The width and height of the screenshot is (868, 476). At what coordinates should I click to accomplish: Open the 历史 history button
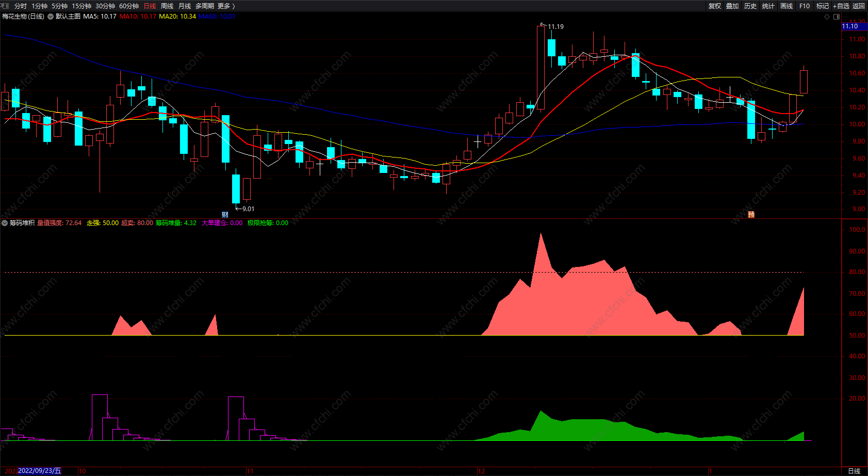pos(750,6)
